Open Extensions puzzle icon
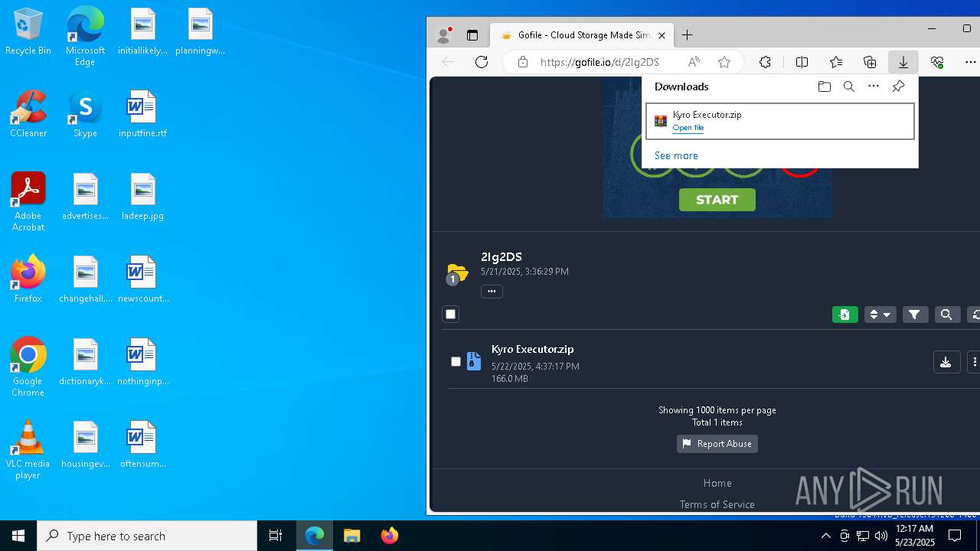Image resolution: width=980 pixels, height=551 pixels. pyautogui.click(x=765, y=62)
